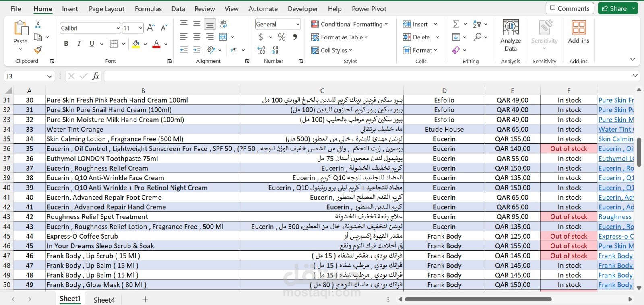Apply the yellow Fill Color swatch
The width and height of the screenshot is (644, 305).
click(x=136, y=44)
